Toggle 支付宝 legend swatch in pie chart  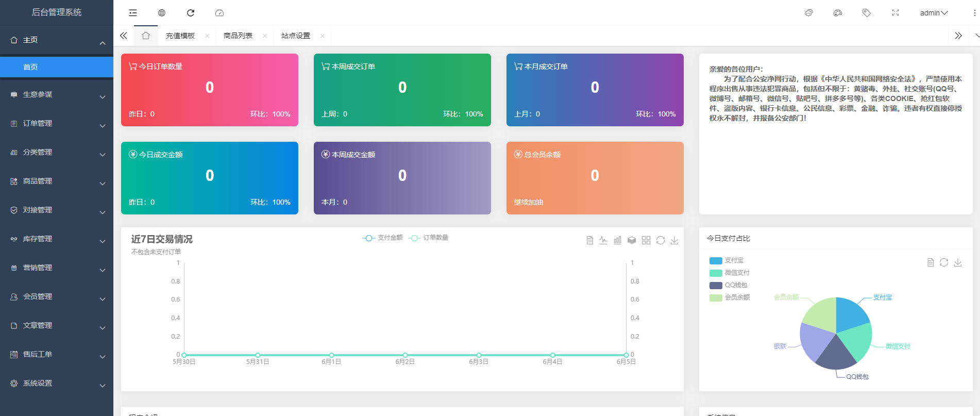[x=716, y=261]
